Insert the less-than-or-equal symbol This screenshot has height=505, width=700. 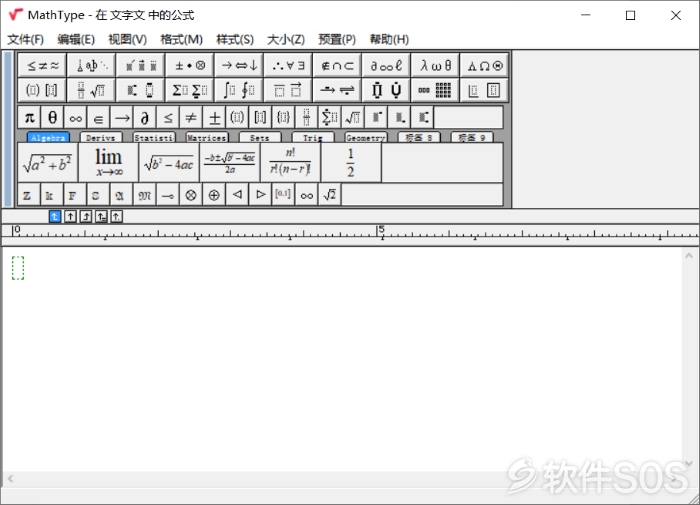tap(168, 117)
